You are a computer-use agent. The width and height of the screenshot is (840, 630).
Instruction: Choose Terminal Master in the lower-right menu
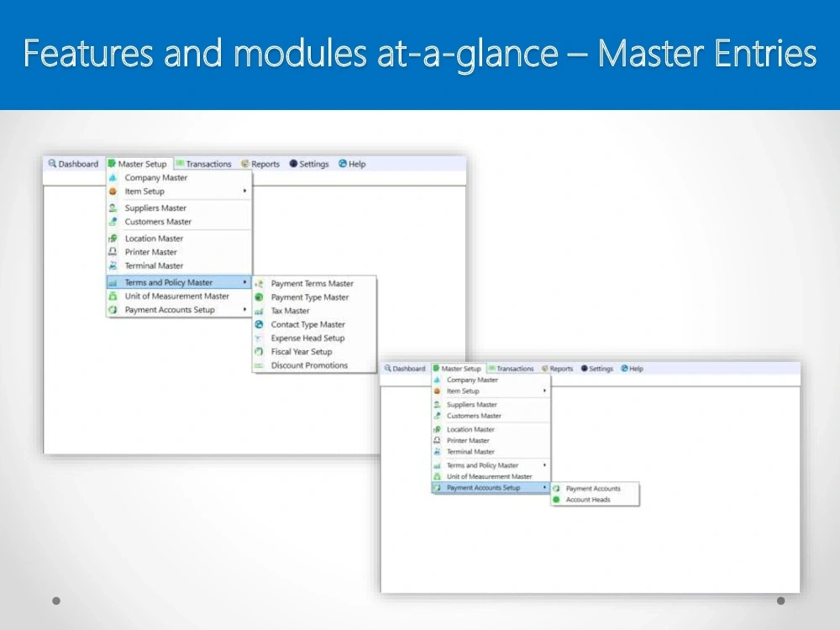[491, 452]
